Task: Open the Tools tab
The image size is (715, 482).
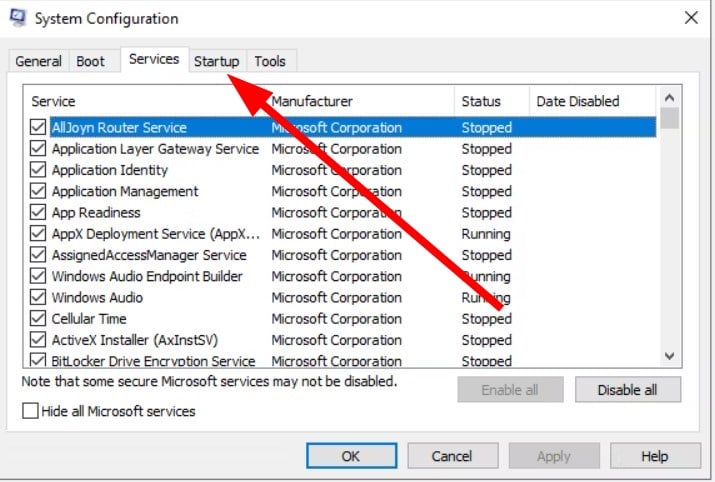Action: click(x=270, y=61)
